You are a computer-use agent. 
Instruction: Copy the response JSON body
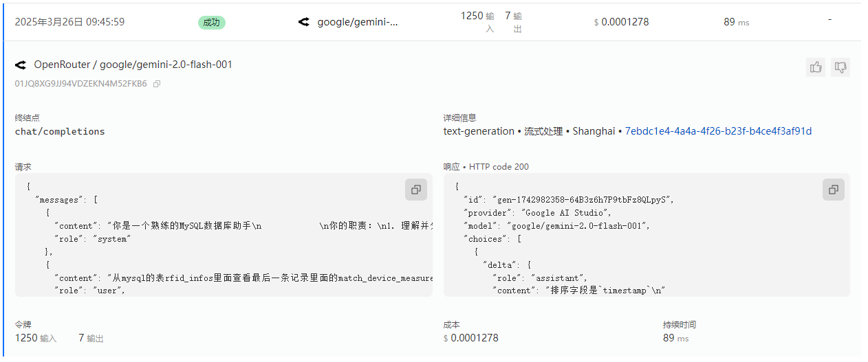coord(834,190)
